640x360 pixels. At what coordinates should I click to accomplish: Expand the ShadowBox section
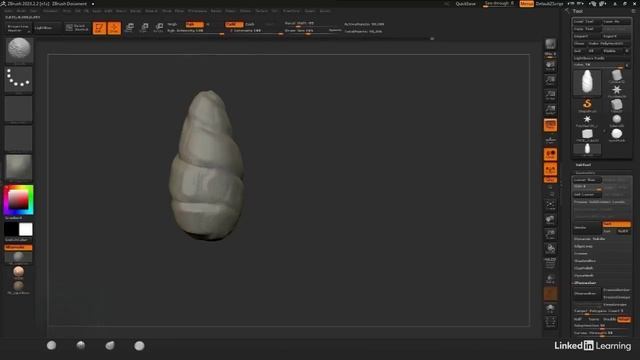(584, 261)
